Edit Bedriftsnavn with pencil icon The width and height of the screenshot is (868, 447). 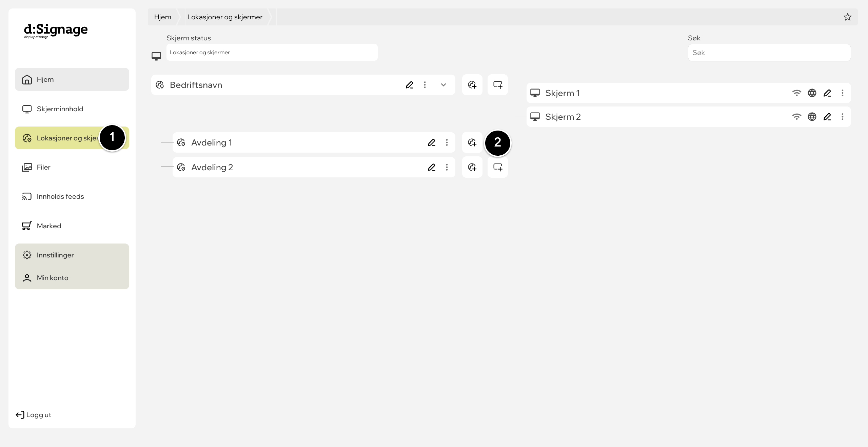(x=410, y=85)
